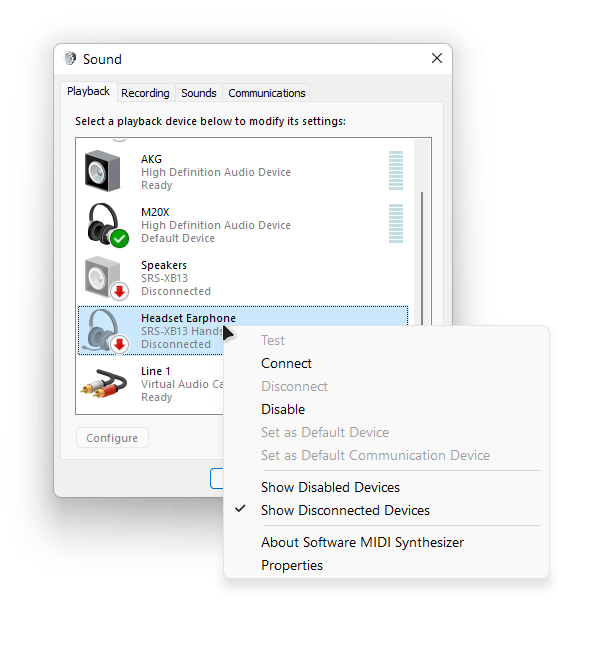The image size is (596, 657).
Task: Choose Disable in the context menu
Action: 283,409
